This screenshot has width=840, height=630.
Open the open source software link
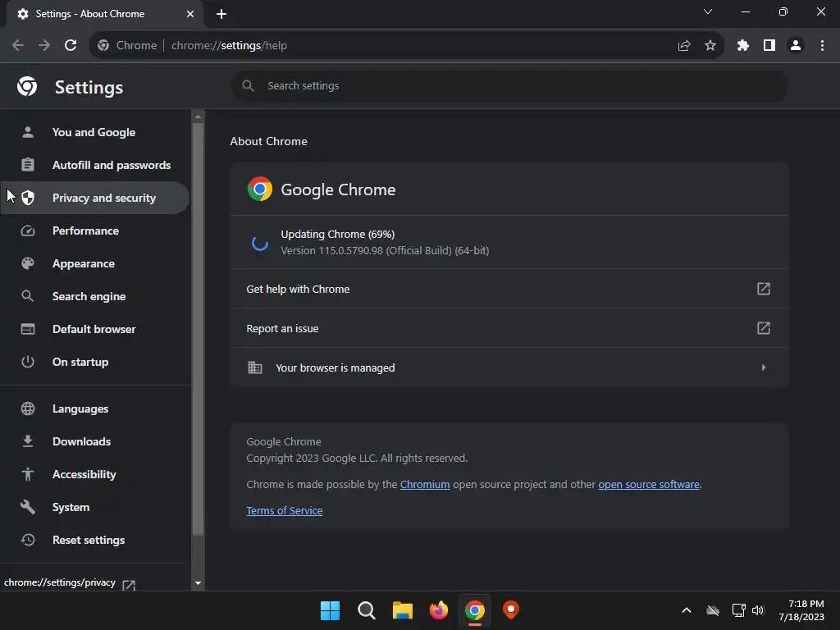coord(649,484)
